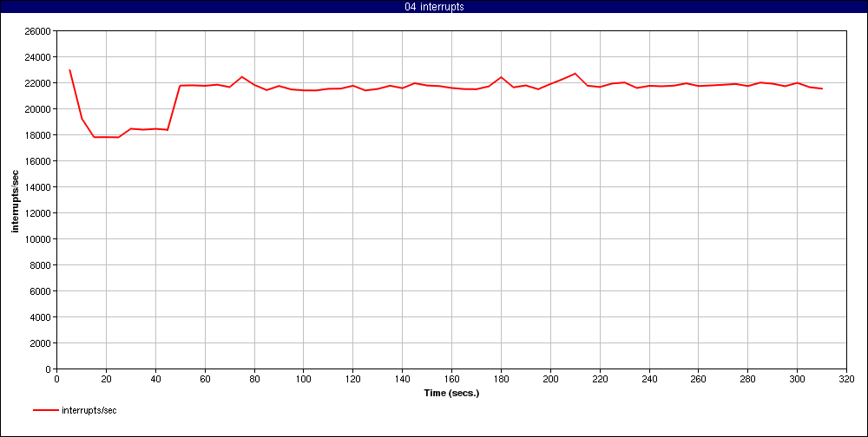Viewport: 868px width, 437px height.
Task: Click the 20000 y-axis value
Action: click(39, 109)
